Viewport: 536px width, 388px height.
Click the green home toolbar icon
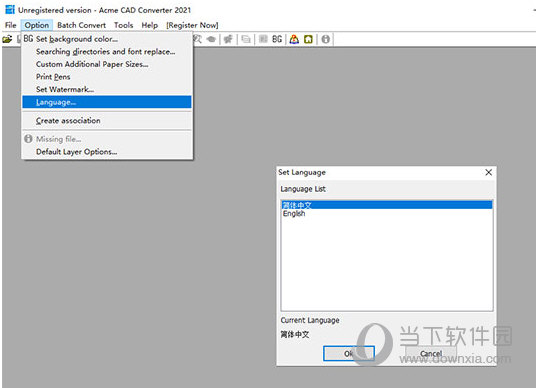point(308,39)
